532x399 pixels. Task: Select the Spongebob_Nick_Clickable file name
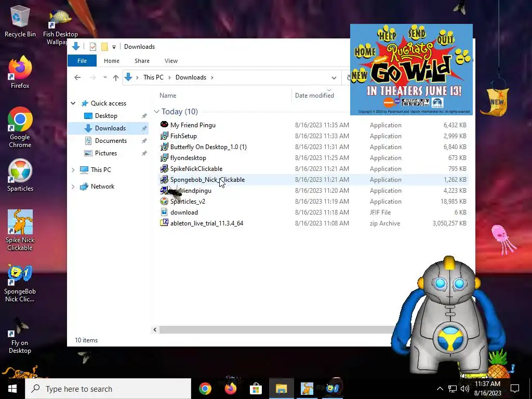[207, 179]
